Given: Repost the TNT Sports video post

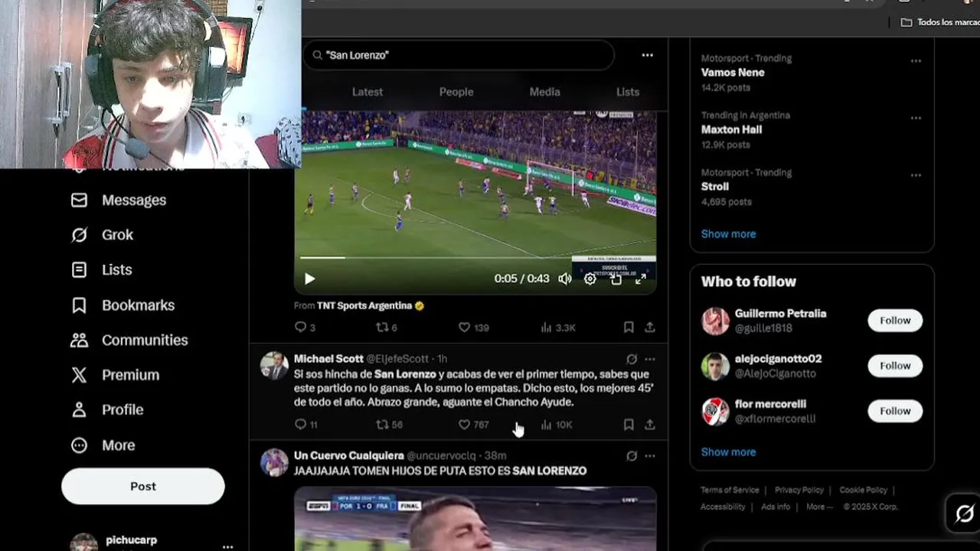Looking at the screenshot, I should pos(386,328).
